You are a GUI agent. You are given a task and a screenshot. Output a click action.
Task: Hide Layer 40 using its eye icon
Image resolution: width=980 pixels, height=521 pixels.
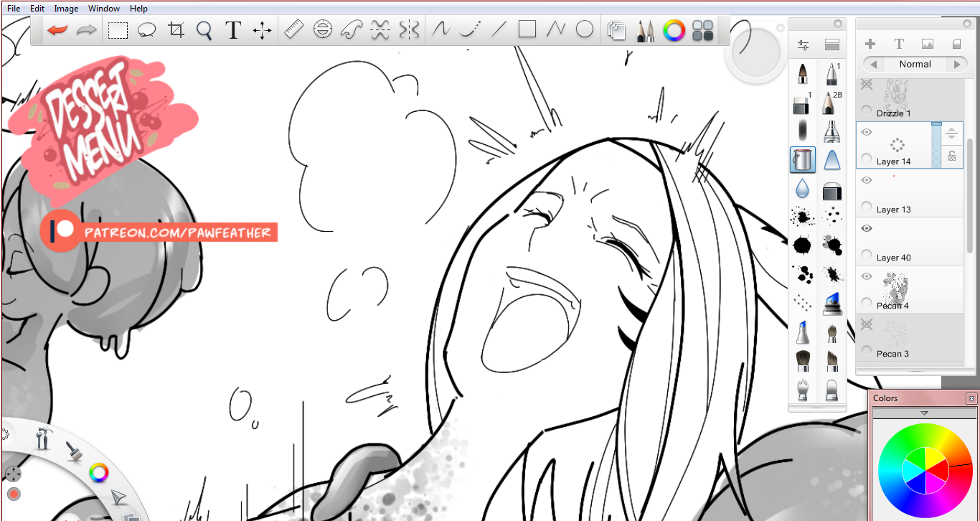click(867, 228)
